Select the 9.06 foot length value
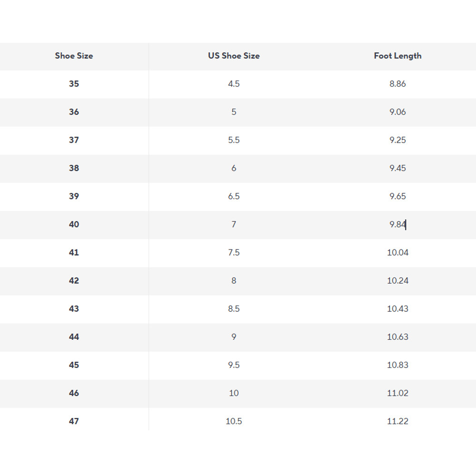 397,112
